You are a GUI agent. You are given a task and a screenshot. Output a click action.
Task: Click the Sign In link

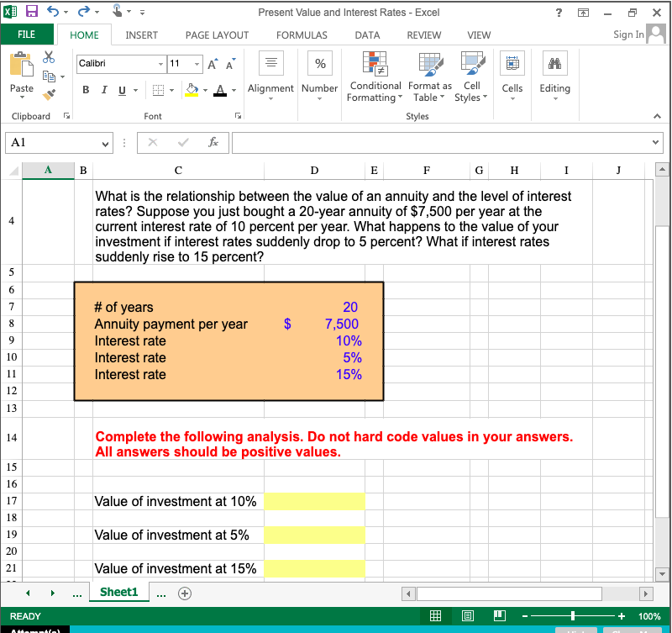pyautogui.click(x=628, y=34)
